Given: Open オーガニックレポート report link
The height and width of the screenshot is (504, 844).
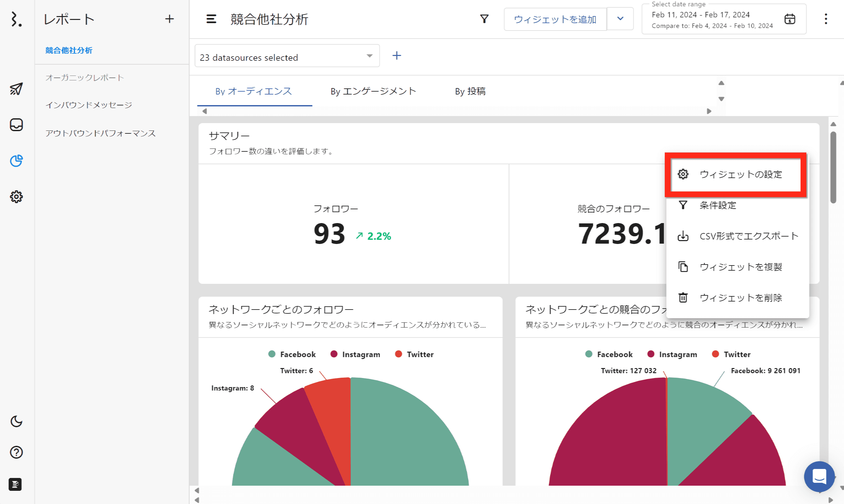Looking at the screenshot, I should (85, 78).
